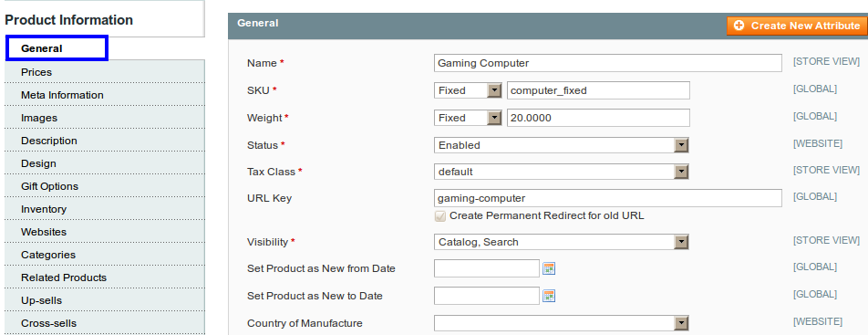Toggle Create Permanent Redirect for old URL
Image resolution: width=868 pixels, height=335 pixels.
[x=440, y=215]
